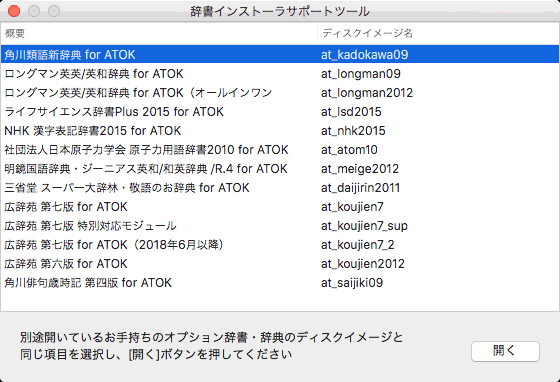Click disk image name at_atom10
560x382 pixels.
click(x=349, y=150)
